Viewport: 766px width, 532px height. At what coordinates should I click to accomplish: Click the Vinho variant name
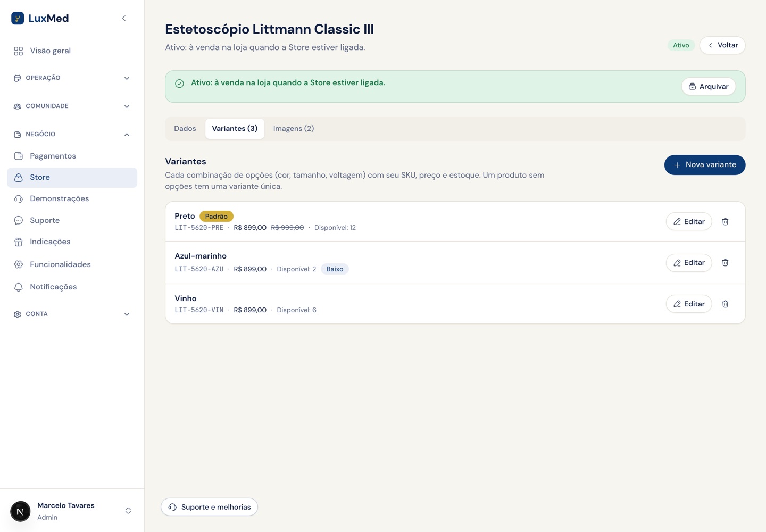pyautogui.click(x=186, y=298)
